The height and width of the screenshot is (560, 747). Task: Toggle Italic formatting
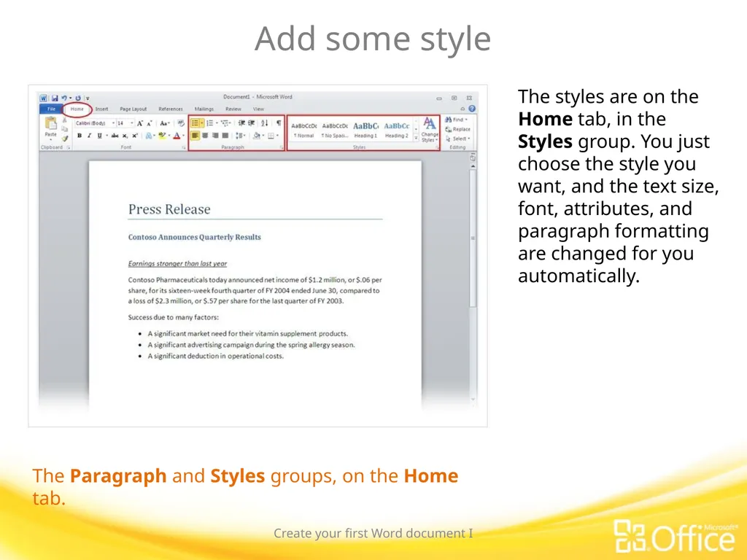tap(89, 136)
